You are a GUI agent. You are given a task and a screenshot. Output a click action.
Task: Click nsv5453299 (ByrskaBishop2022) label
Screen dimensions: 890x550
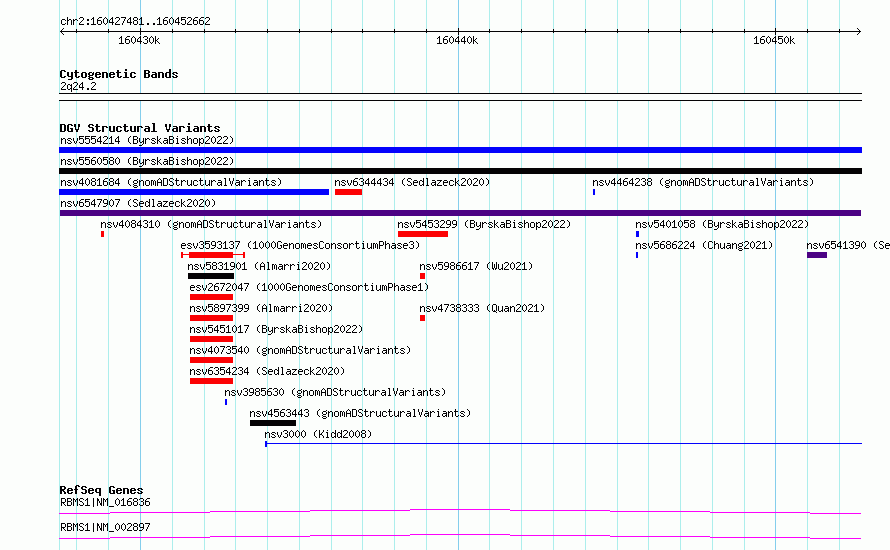(484, 224)
